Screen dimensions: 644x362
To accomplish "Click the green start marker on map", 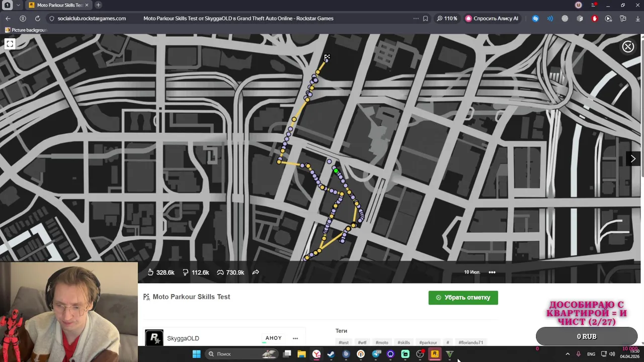I will (x=336, y=171).
